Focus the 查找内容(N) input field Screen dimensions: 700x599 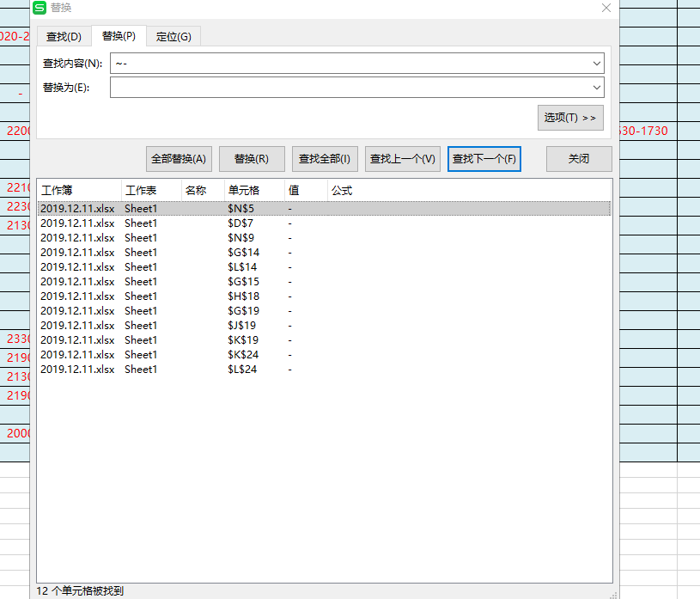357,64
